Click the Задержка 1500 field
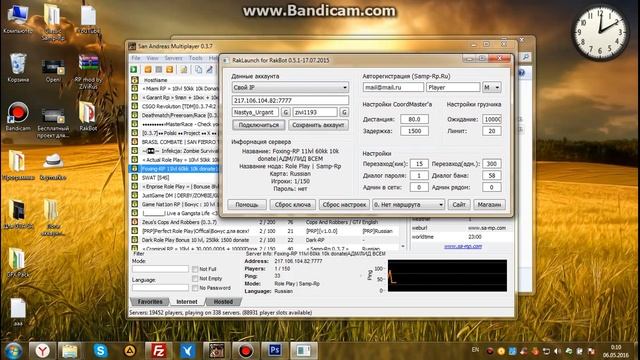Screen dimensions: 640x360 pos(414,131)
